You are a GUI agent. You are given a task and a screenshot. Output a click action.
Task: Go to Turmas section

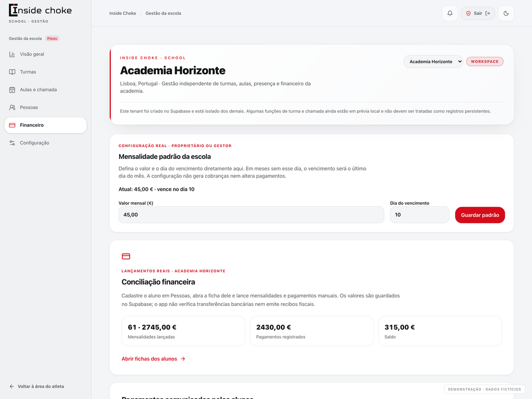click(45, 72)
